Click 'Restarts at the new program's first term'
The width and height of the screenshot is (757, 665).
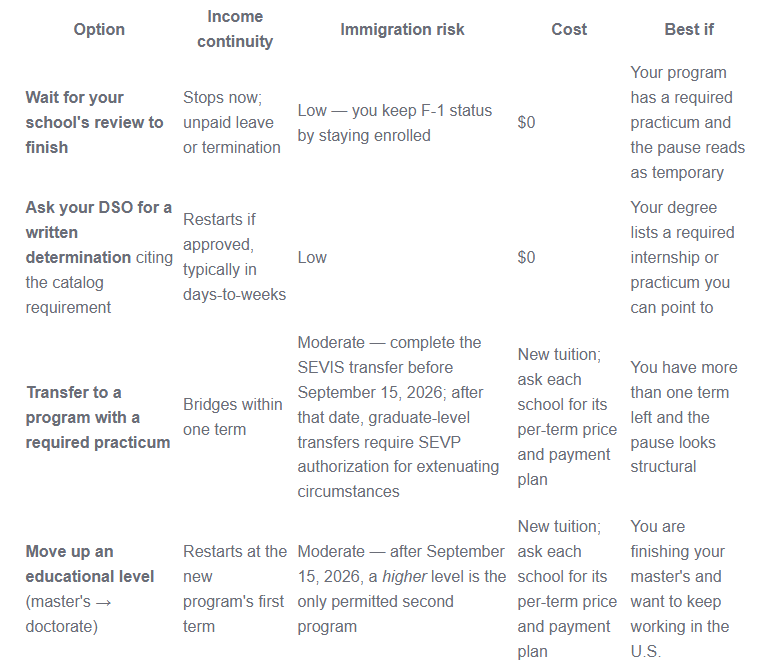pos(235,589)
